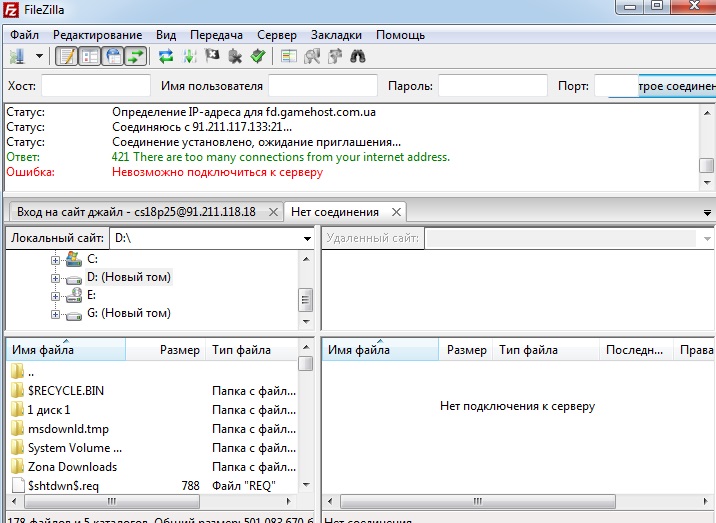Click the '421 There are too many connections' log line
Screen dimensions: 716x523
(x=281, y=157)
